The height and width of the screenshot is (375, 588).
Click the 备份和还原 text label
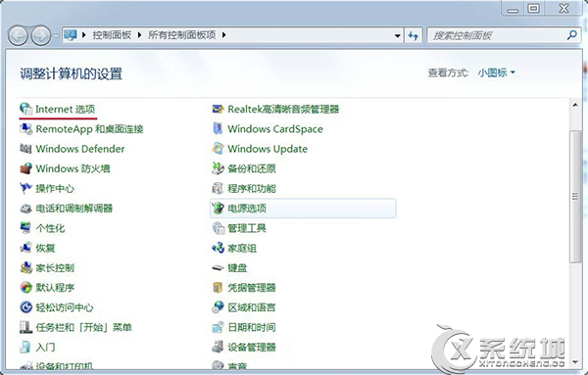[252, 168]
